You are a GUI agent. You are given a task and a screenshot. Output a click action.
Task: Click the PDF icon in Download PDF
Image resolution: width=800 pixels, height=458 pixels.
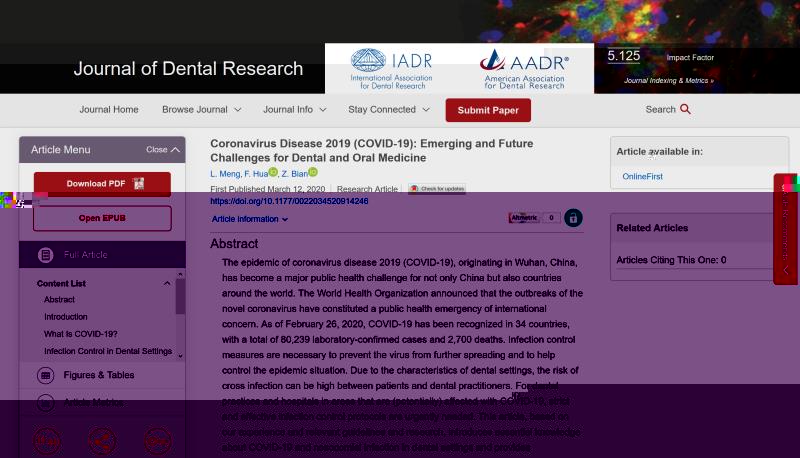139,184
